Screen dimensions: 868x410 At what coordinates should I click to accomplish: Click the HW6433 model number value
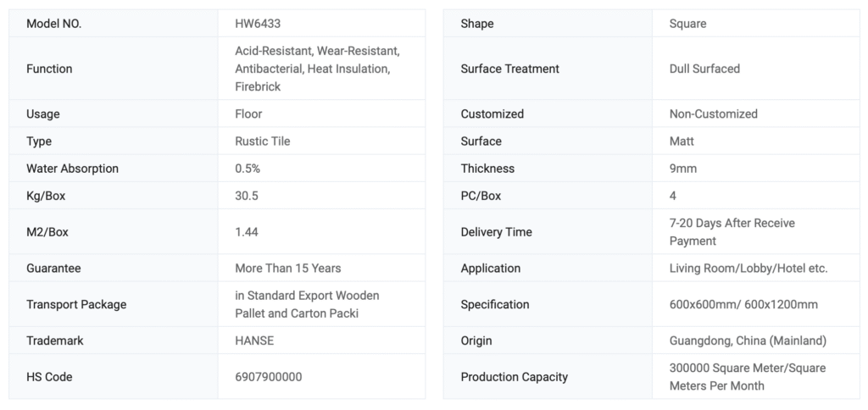click(258, 24)
